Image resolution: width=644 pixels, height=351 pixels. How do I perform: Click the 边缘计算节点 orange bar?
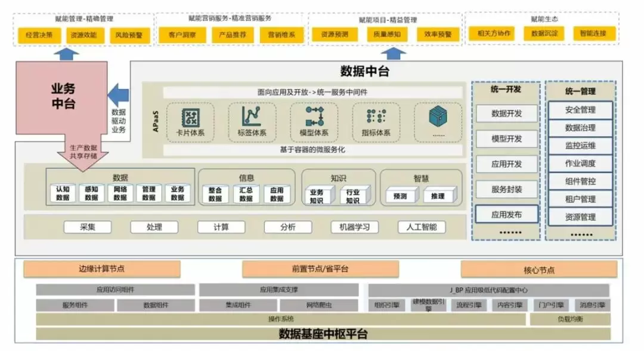[x=101, y=269]
